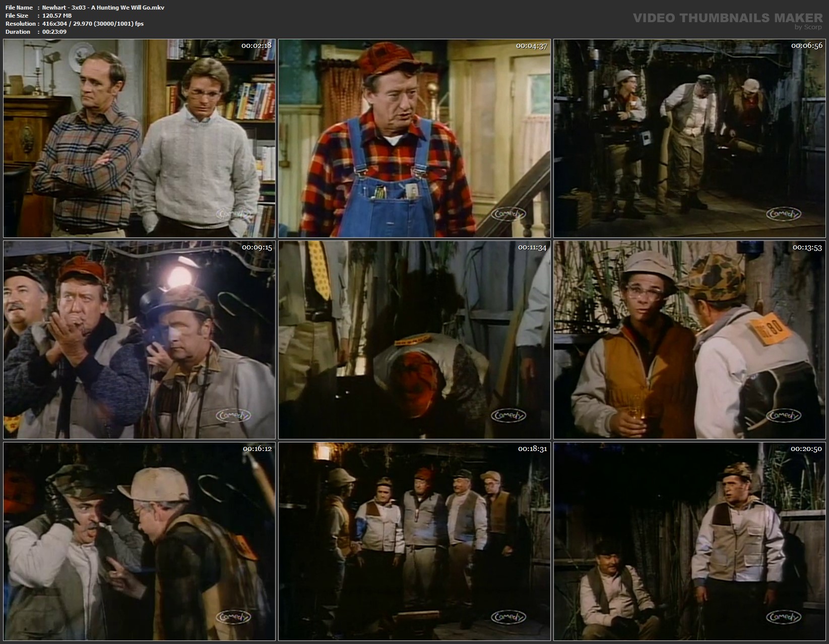Select the thumbnail with the bright headlamp
Image resolution: width=829 pixels, height=644 pixels.
click(140, 340)
